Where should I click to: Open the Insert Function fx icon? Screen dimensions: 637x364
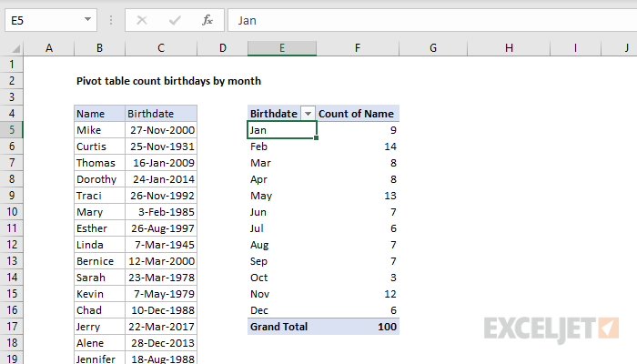point(207,20)
